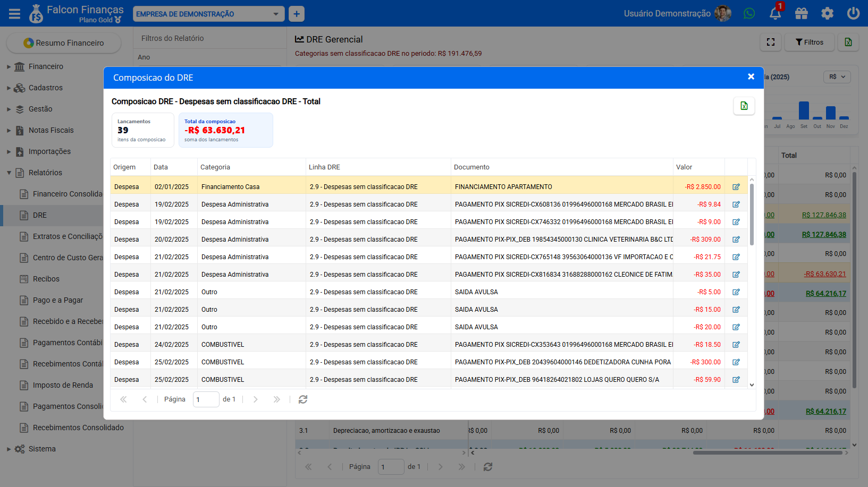
Task: Click the page number field in the dialog
Action: 206,399
